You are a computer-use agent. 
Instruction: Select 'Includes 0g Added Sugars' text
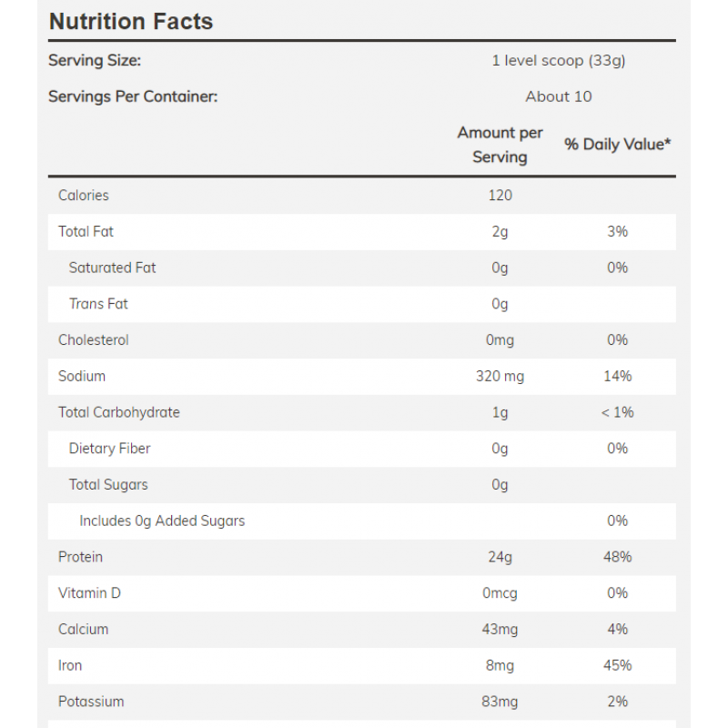162,521
